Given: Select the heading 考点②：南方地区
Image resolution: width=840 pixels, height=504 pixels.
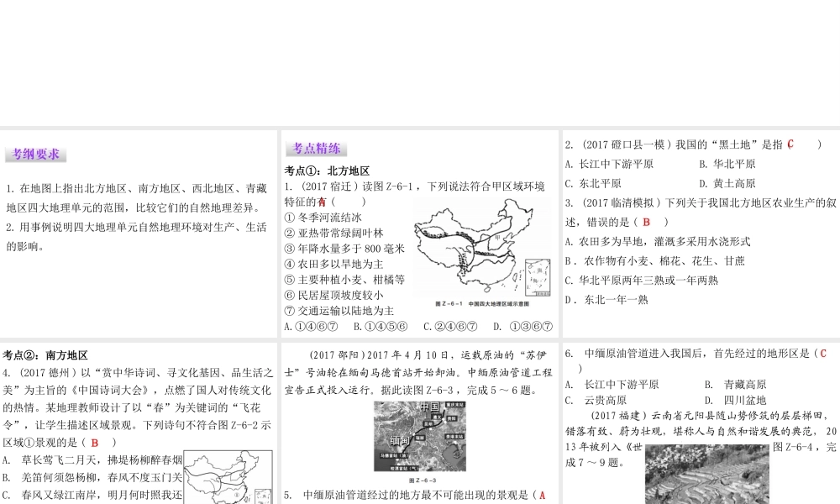Looking at the screenshot, I should tap(45, 355).
